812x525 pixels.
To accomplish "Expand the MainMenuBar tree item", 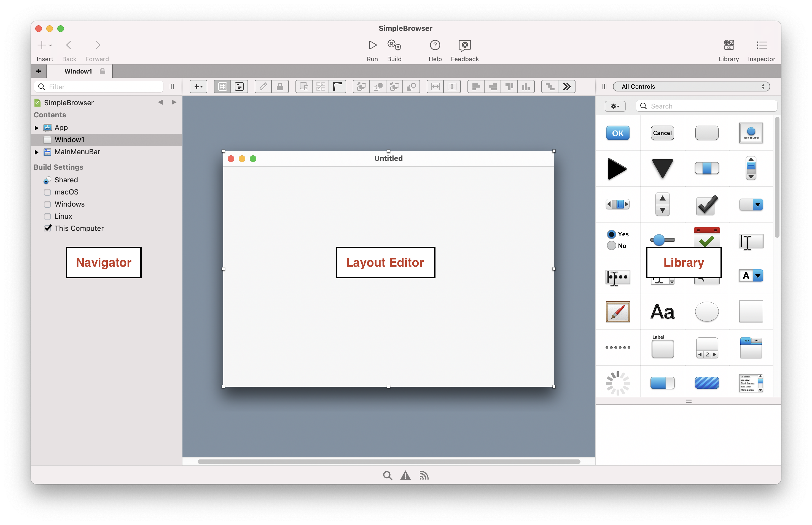I will coord(36,152).
